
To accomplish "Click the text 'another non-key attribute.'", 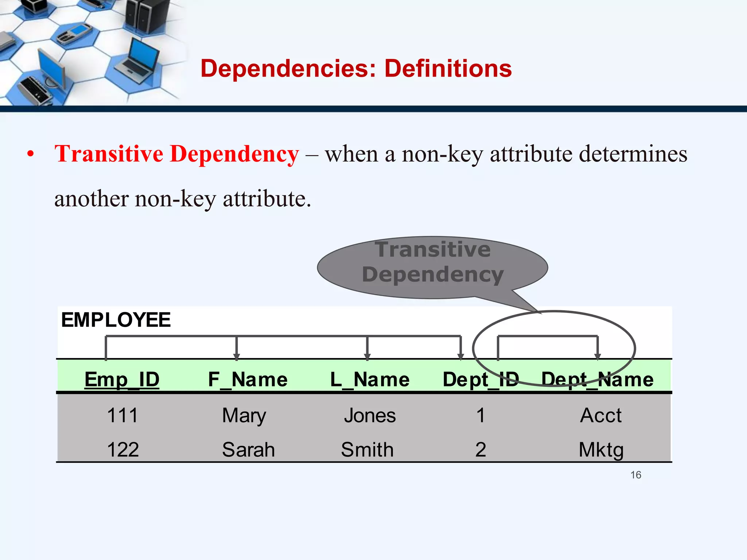I will (x=183, y=199).
